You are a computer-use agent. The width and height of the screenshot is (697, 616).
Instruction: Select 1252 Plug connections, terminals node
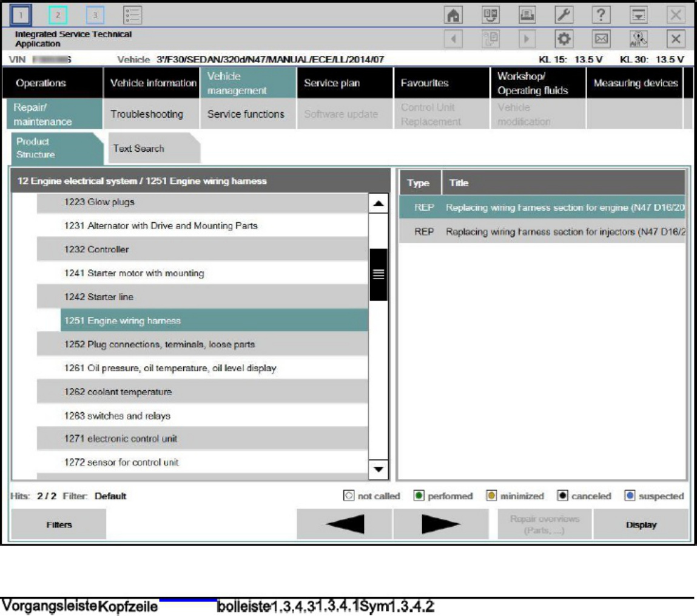coord(202,344)
